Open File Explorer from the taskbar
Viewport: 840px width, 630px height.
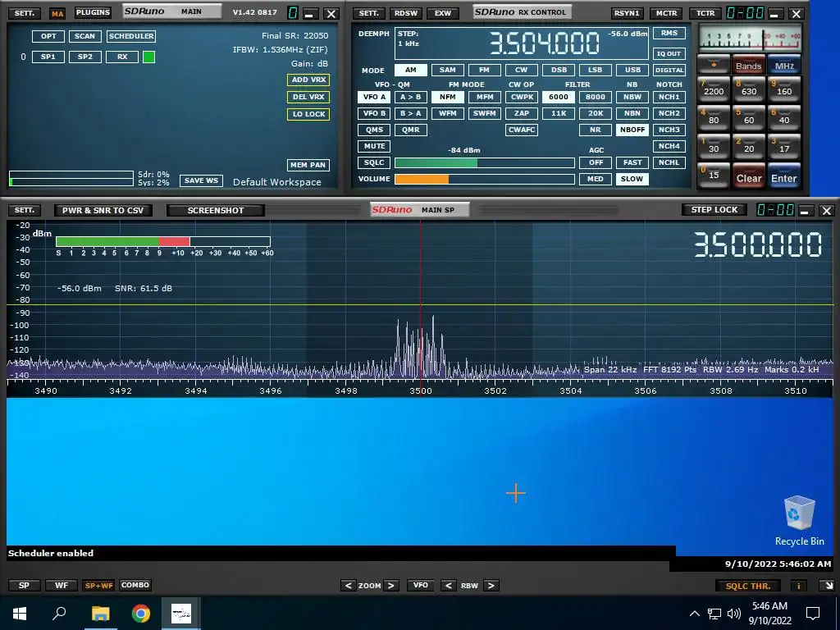[100, 614]
